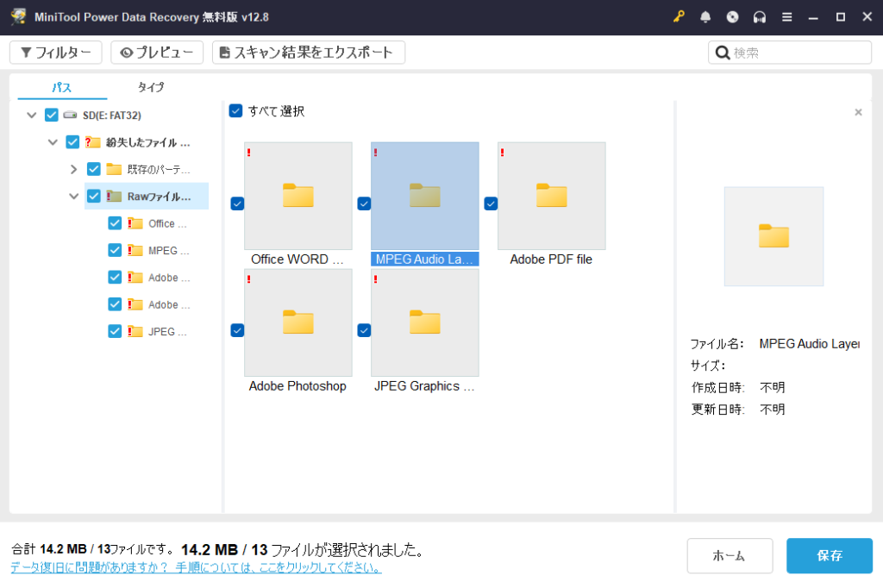This screenshot has height=588, width=883.
Task: Open the hamburger menu icon
Action: pos(786,17)
